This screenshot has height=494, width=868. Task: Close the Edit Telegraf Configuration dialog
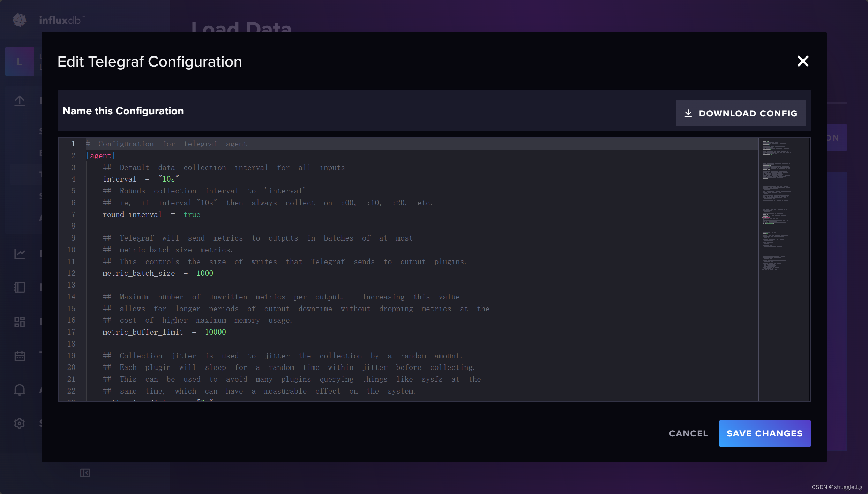click(803, 61)
